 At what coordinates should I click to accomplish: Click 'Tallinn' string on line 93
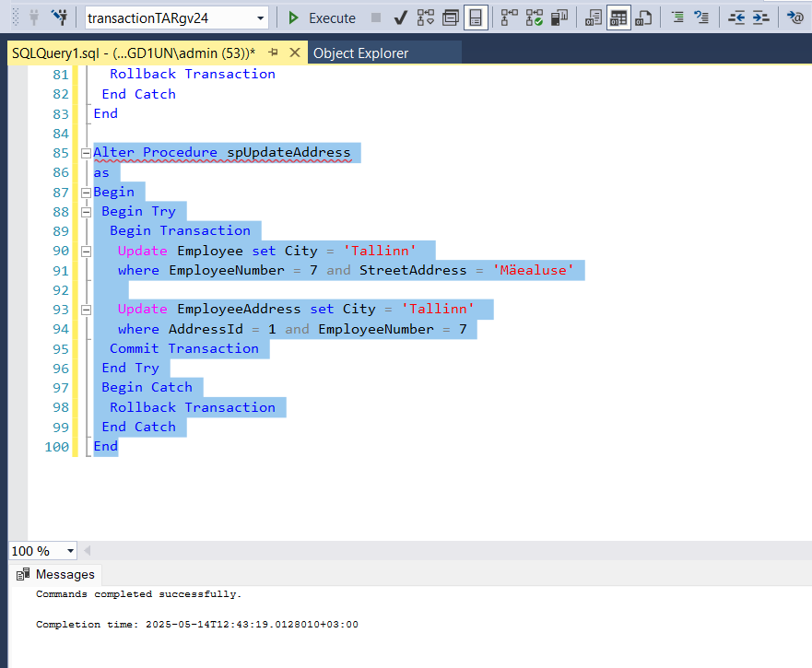pos(438,310)
